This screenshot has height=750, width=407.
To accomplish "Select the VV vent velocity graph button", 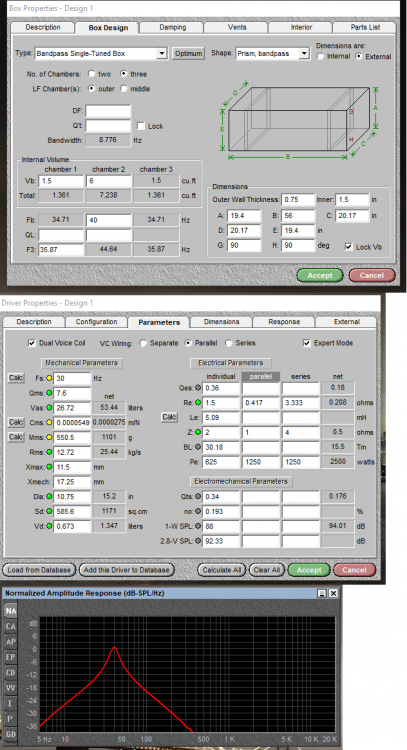I will pos(11,688).
